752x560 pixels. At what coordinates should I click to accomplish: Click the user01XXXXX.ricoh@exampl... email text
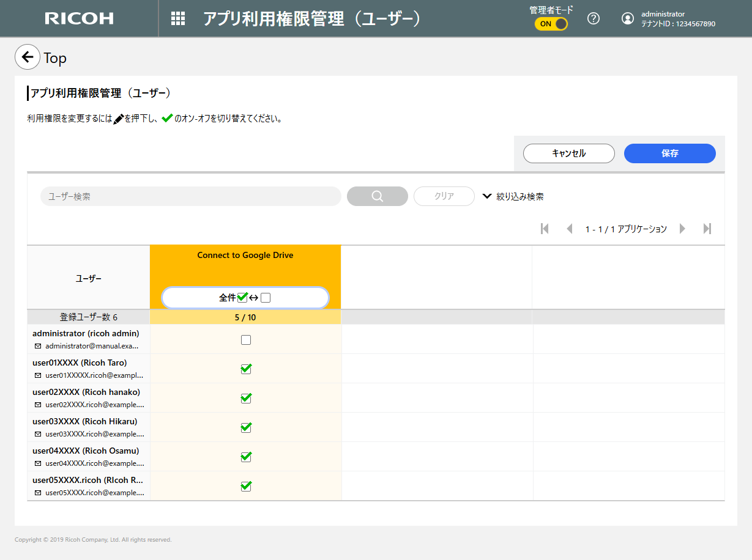tap(95, 375)
